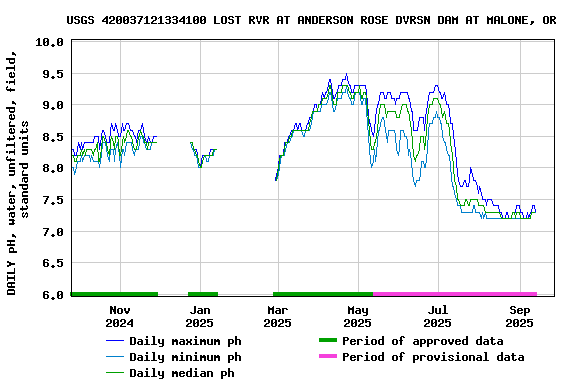Select the 8.5 y-axis label
The height and width of the screenshot is (384, 576).
pyautogui.click(x=53, y=137)
